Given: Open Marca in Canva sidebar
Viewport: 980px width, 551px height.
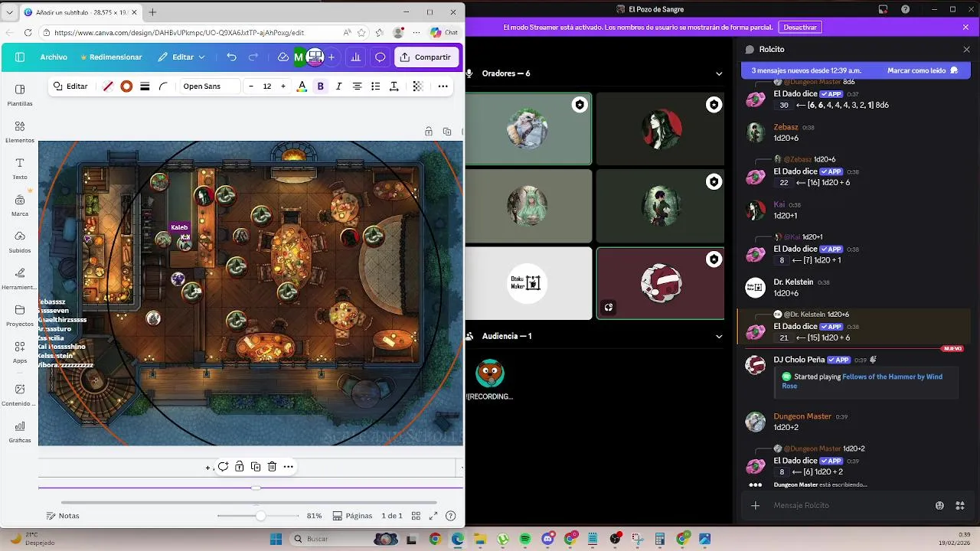Looking at the screenshot, I should pyautogui.click(x=20, y=205).
